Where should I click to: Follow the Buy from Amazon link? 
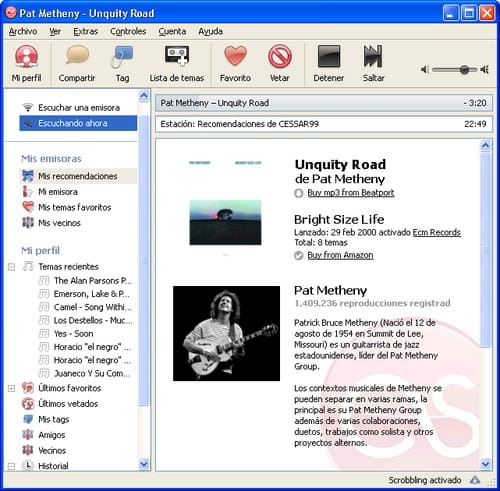pyautogui.click(x=340, y=255)
